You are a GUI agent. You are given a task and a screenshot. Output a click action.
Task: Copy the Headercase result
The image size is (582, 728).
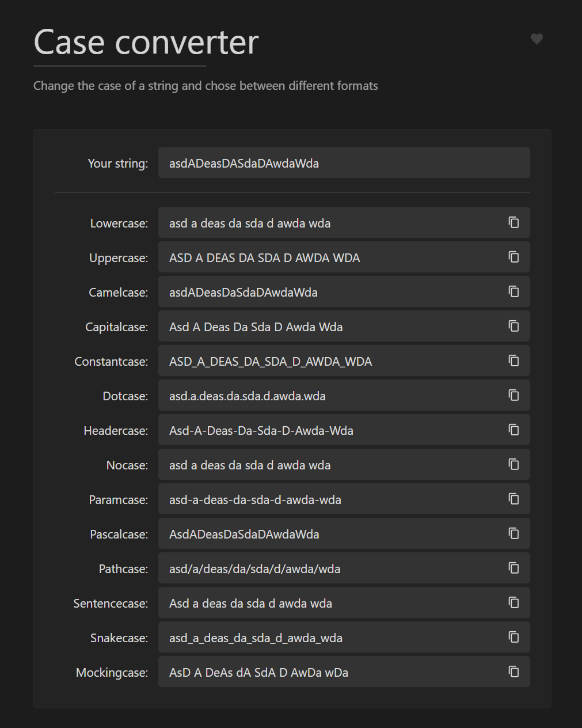point(513,430)
